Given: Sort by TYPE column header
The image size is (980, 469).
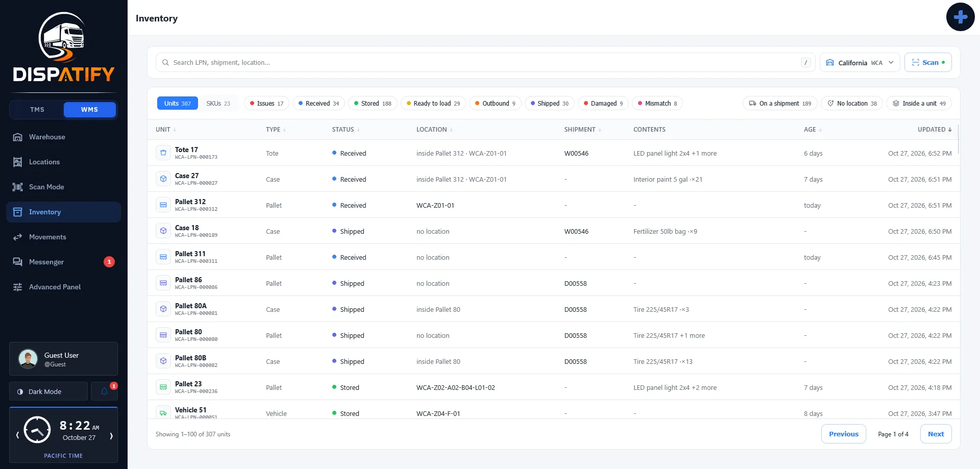Looking at the screenshot, I should point(276,130).
